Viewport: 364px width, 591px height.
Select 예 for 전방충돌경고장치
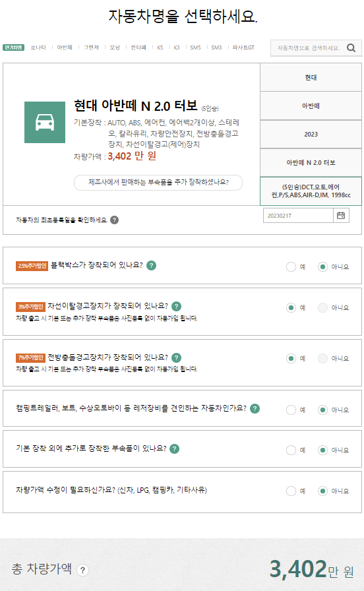[291, 358]
